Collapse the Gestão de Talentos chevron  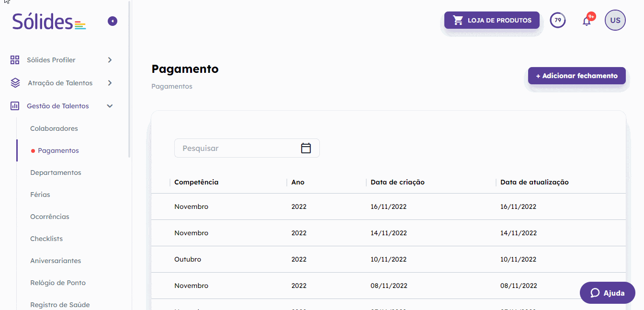110,106
